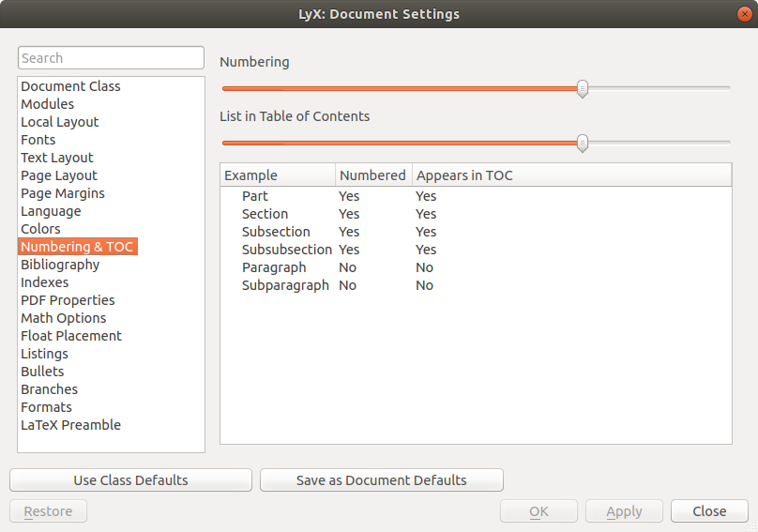Click Save as Document Defaults button
The image size is (758, 532).
pos(381,480)
